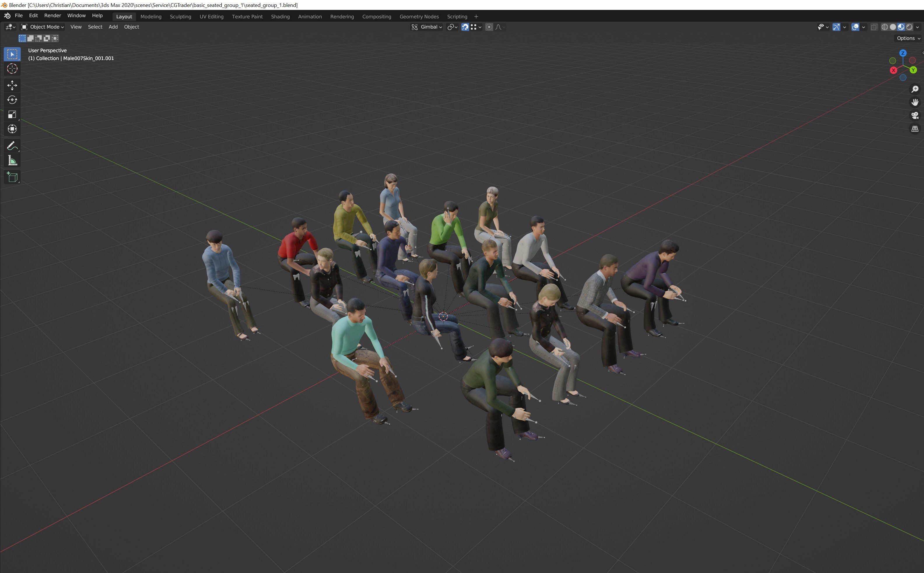Click the zoom magnifier in viewport sidebar
The image size is (924, 573).
(915, 89)
